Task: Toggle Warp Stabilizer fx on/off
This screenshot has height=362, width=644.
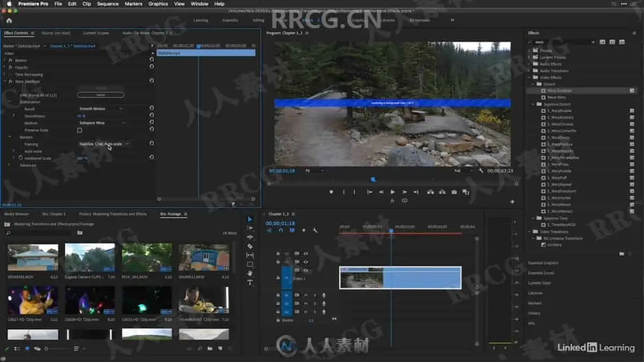Action: (10, 81)
